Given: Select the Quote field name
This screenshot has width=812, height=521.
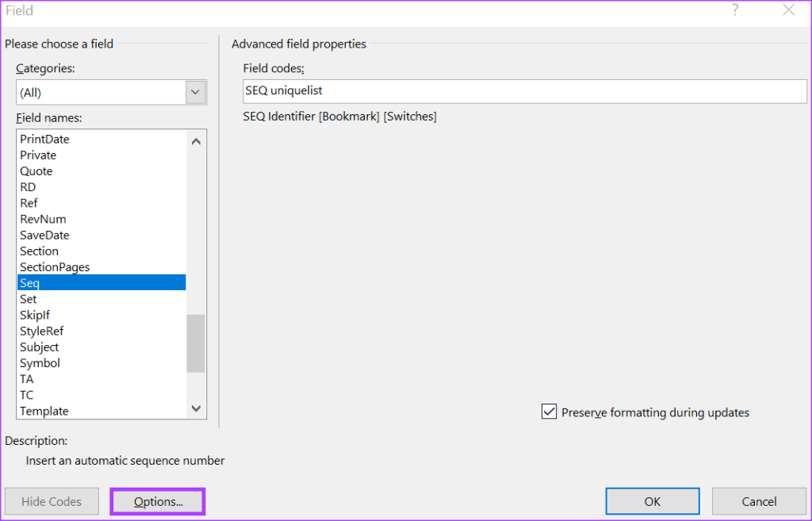Looking at the screenshot, I should pyautogui.click(x=36, y=171).
